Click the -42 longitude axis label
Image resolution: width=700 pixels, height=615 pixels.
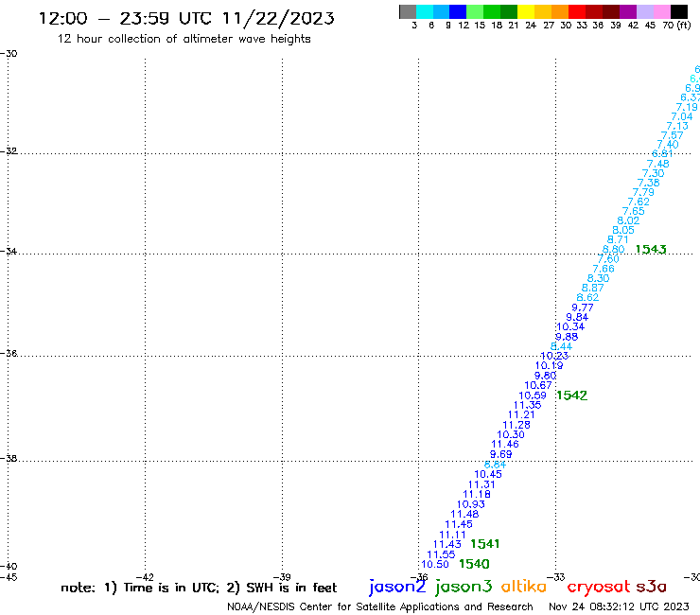145,577
